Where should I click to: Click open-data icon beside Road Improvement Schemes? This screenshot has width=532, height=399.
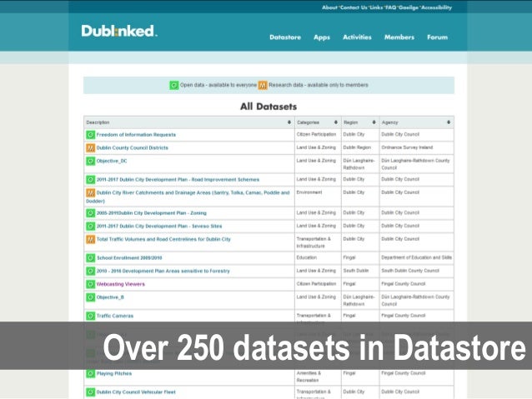90,180
